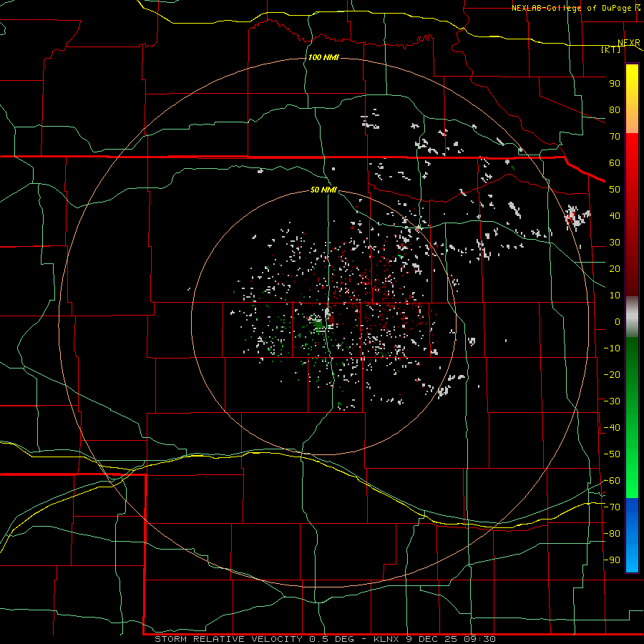Click the "NEXR" label above the color scale
The width and height of the screenshot is (644, 644).
coord(629,43)
